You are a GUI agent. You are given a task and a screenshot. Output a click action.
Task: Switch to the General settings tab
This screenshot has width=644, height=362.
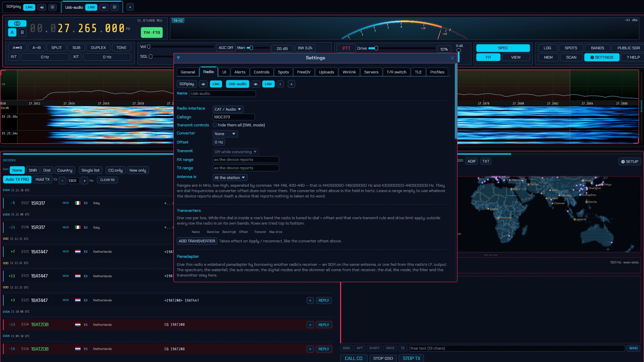[188, 72]
